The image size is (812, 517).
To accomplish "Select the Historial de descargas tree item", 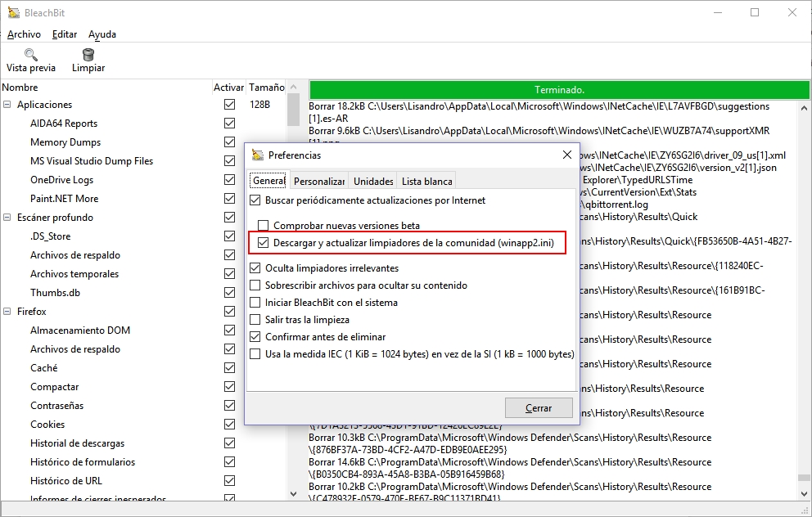I will tap(77, 443).
